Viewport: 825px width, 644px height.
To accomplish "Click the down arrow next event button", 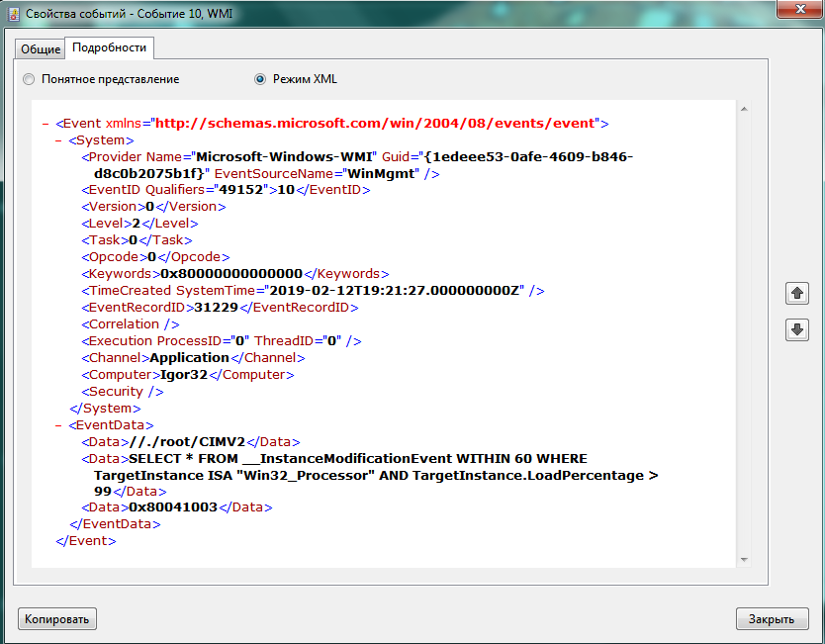I will pos(796,329).
